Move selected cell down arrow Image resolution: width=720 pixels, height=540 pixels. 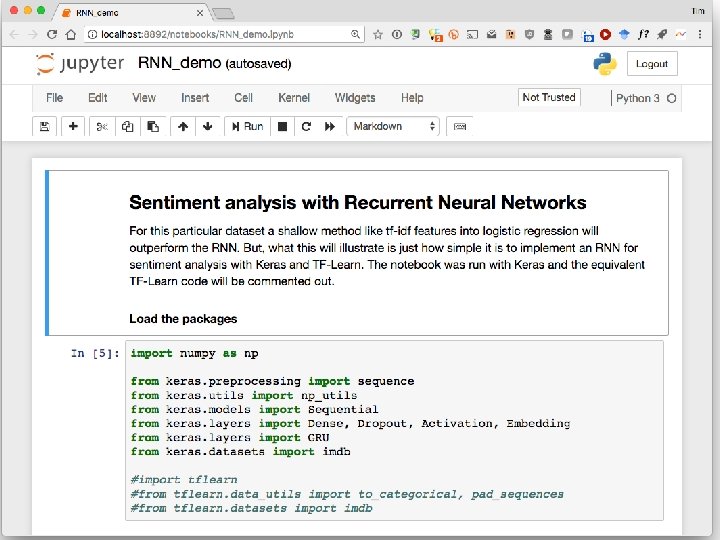208,126
